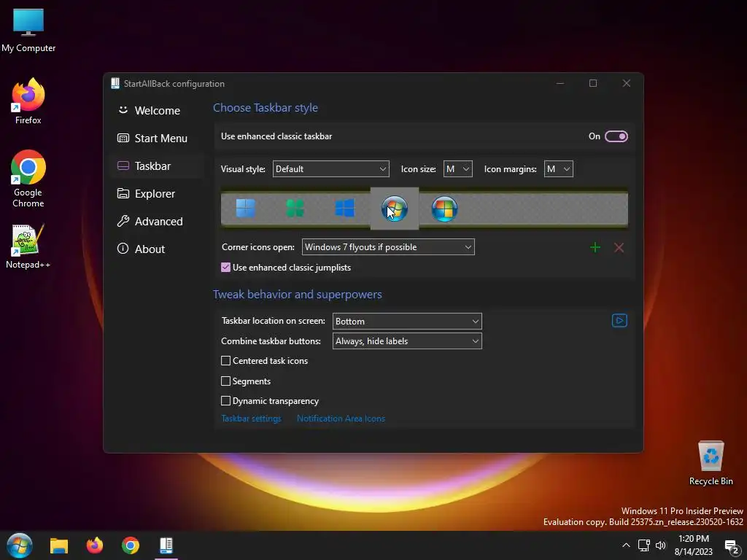Select the Windows 11 start button style
747x560 pixels.
tap(246, 209)
